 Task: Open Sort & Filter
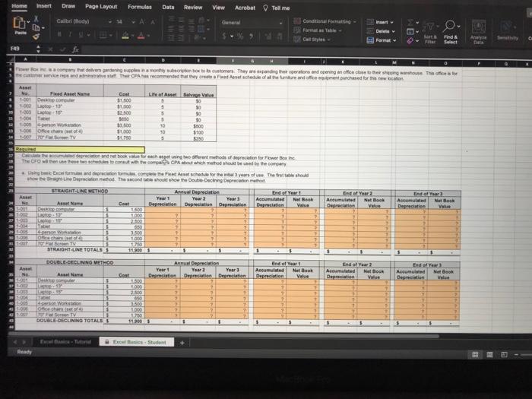[x=430, y=33]
